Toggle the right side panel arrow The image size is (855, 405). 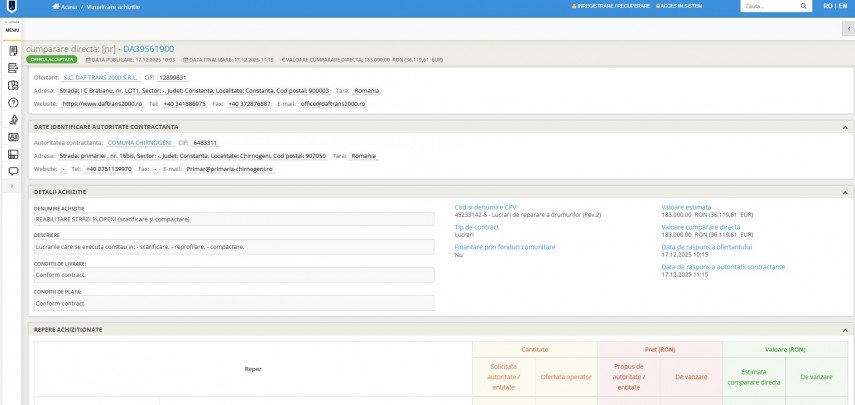(849, 30)
